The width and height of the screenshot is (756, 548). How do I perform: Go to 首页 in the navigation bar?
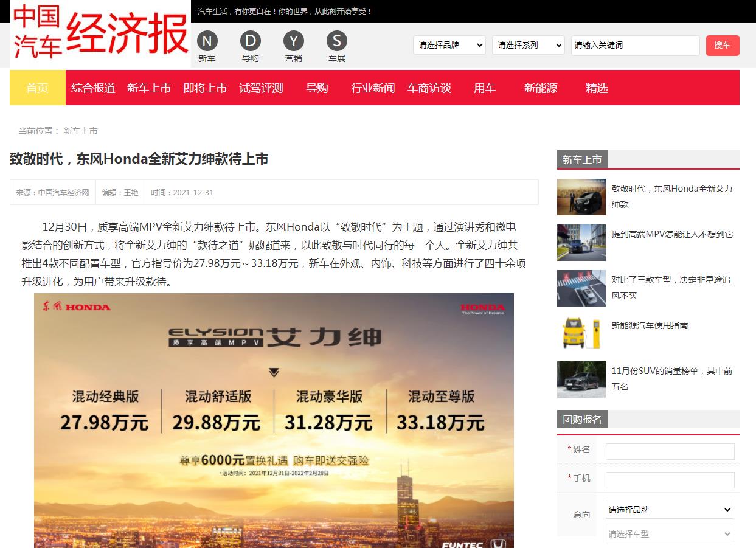38,88
